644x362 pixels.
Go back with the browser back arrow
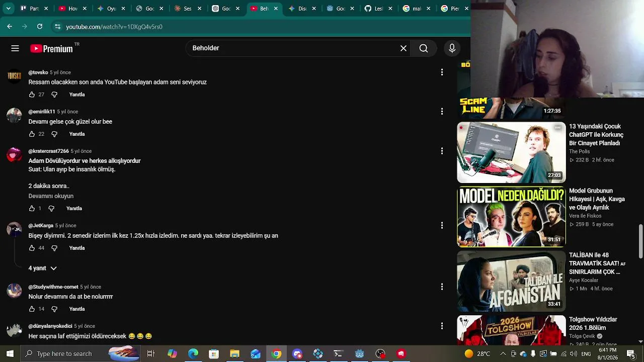[10, 27]
